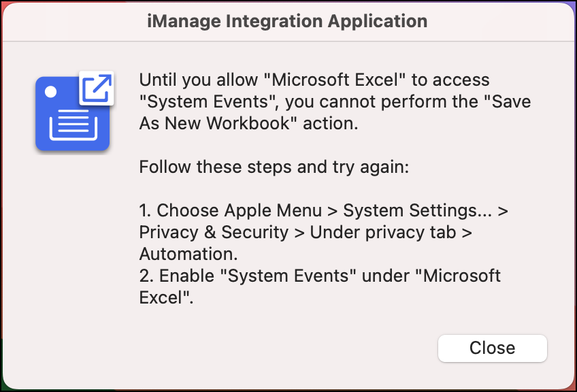Click the "Follow these steps and try again" line

(x=274, y=167)
